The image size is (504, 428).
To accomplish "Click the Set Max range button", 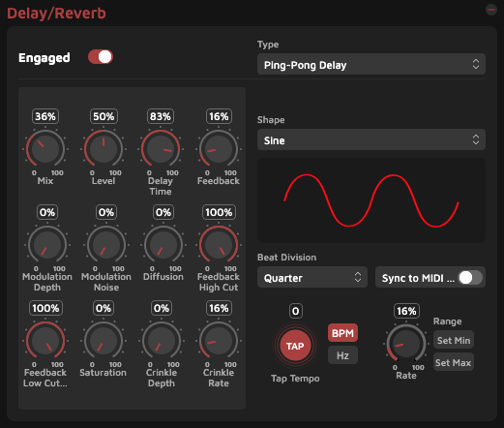I will (x=454, y=362).
